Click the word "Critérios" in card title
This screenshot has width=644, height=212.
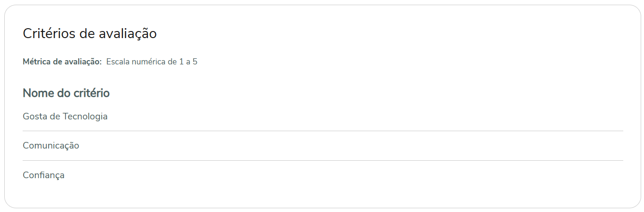(48, 34)
